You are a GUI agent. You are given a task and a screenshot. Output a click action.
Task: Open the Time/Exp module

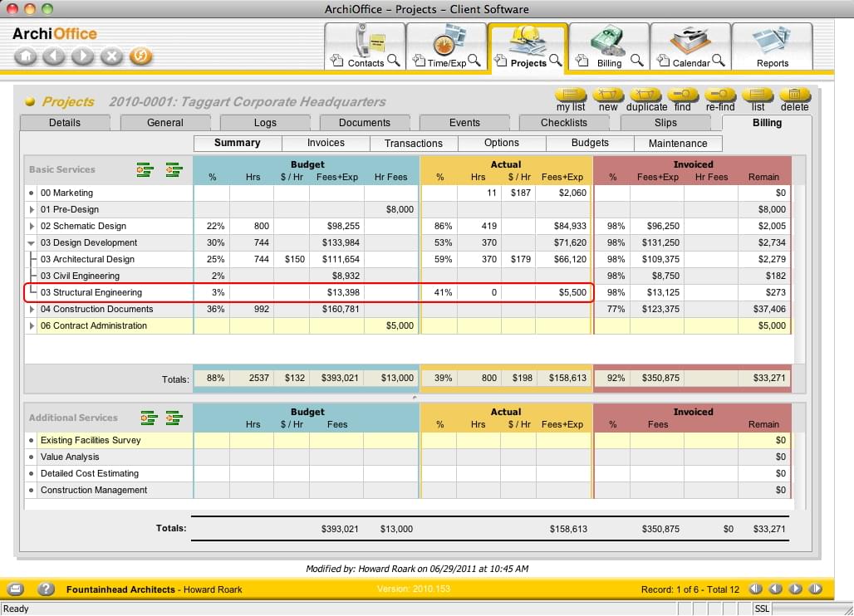[x=447, y=46]
